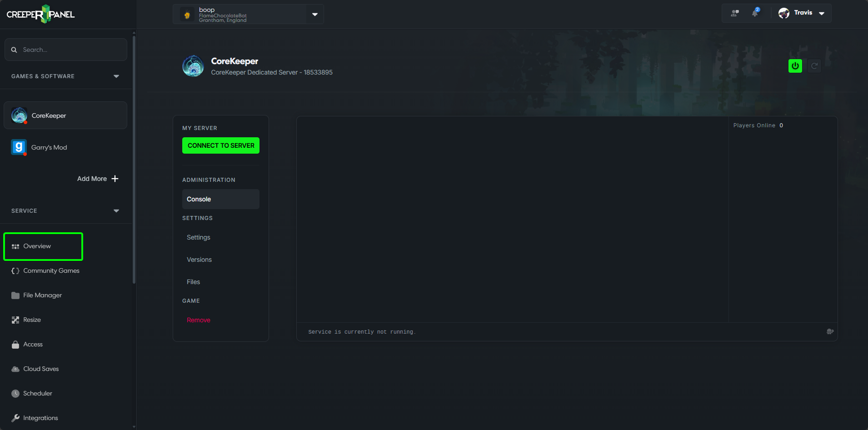Open the notification bell with 2 alerts
Viewport: 868px width, 430px height.
(x=755, y=13)
